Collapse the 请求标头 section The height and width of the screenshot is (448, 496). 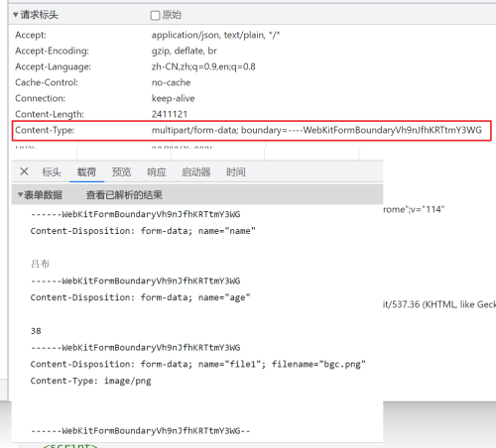15,15
